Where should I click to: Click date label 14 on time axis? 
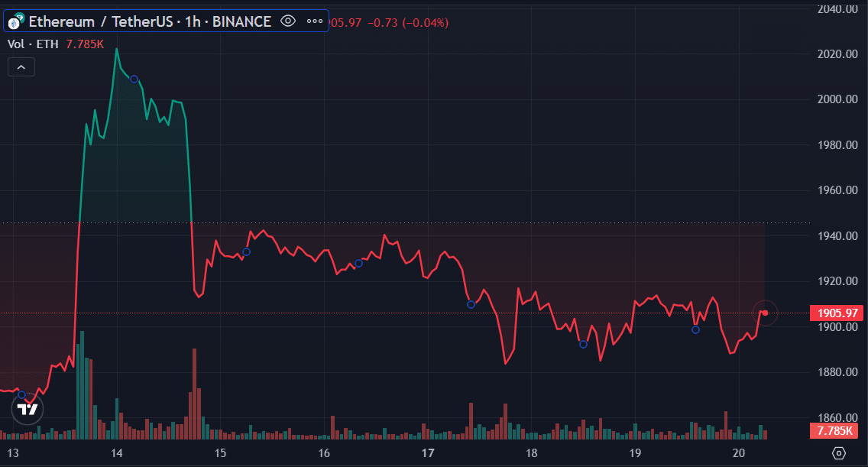(x=116, y=453)
